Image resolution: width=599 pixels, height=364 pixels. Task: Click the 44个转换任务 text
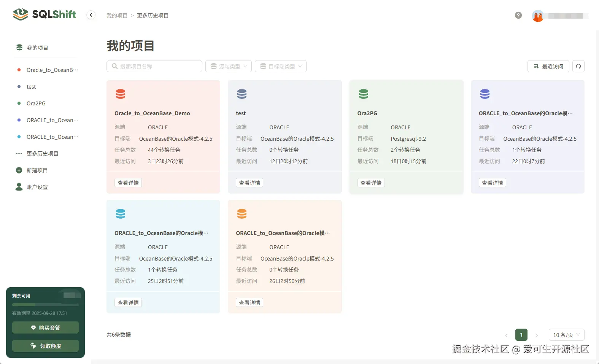[164, 150]
